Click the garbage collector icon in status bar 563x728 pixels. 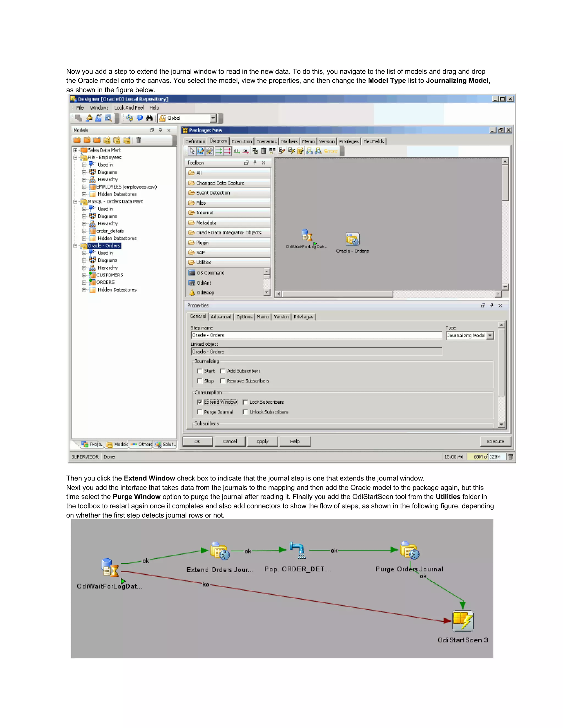click(510, 457)
